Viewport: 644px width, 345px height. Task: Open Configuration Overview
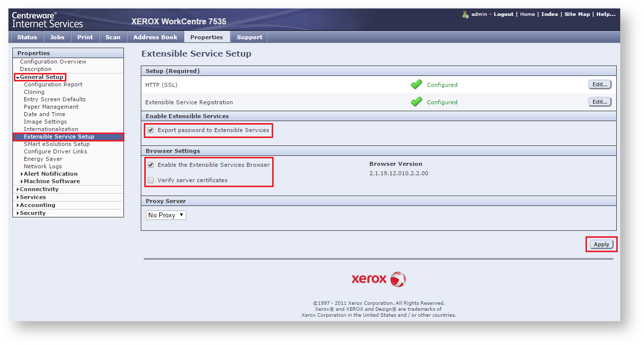click(x=53, y=62)
